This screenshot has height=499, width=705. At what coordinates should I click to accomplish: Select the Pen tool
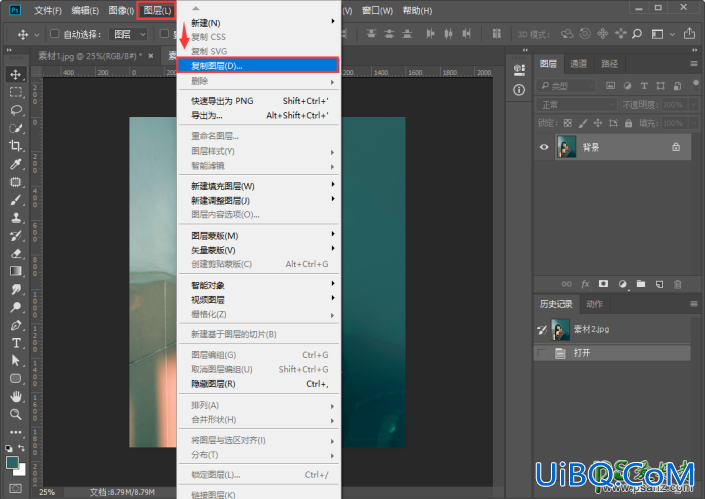point(16,325)
